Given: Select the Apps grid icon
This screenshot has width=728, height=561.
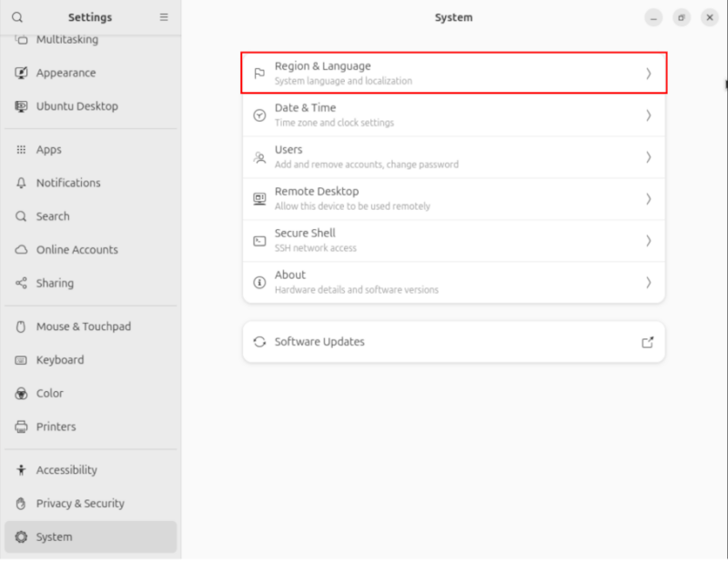Looking at the screenshot, I should point(23,149).
